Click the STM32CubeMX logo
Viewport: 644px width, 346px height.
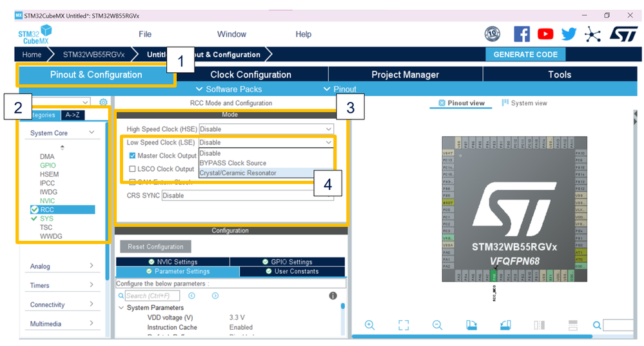[35, 35]
